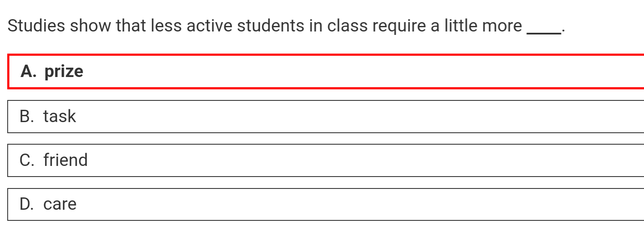Choose answer option B task
Image resolution: width=644 pixels, height=234 pixels.
pos(326,117)
